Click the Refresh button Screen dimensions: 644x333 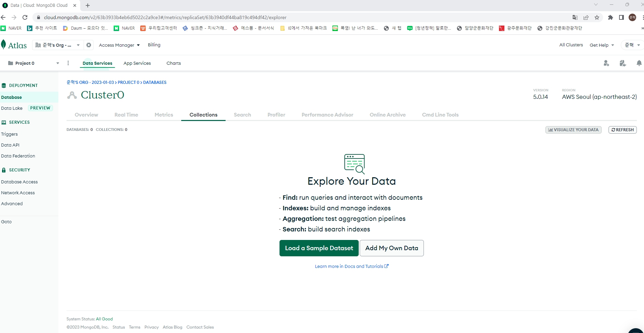(x=622, y=130)
